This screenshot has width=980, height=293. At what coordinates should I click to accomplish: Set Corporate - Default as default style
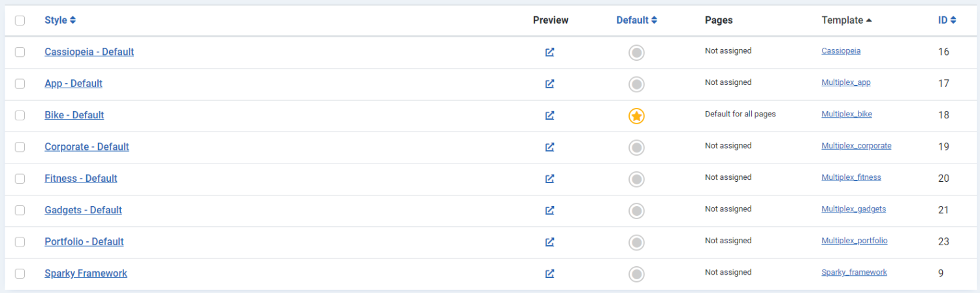tap(636, 148)
